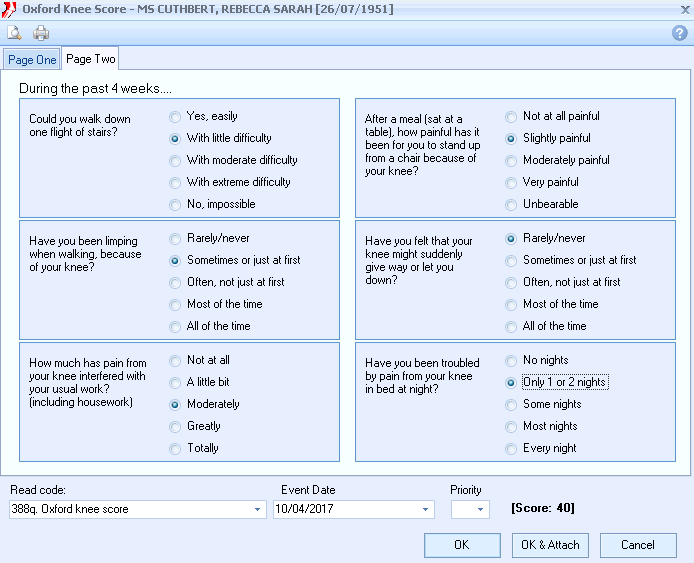Close the Oxford Knee Score window
Image resolution: width=694 pixels, height=563 pixels.
pyautogui.click(x=683, y=9)
